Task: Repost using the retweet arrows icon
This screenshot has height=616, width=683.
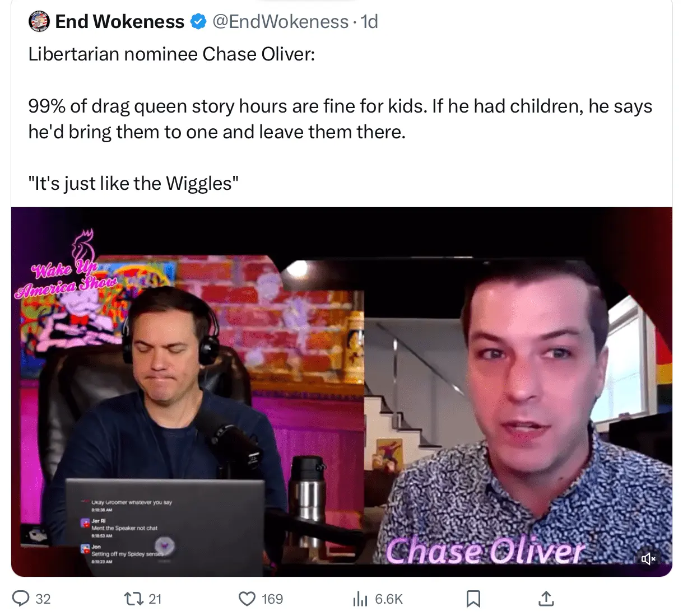Action: click(133, 599)
